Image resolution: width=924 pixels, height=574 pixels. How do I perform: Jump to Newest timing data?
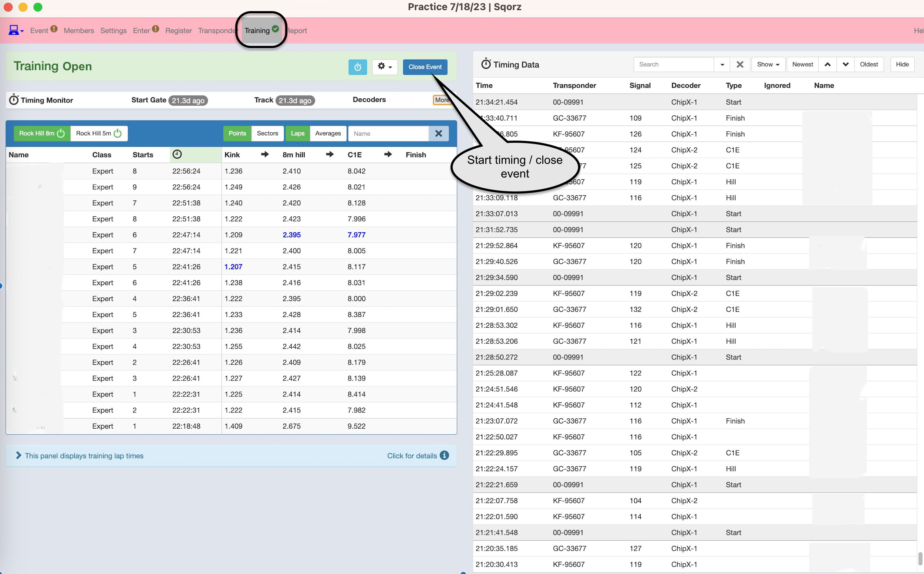(x=803, y=64)
